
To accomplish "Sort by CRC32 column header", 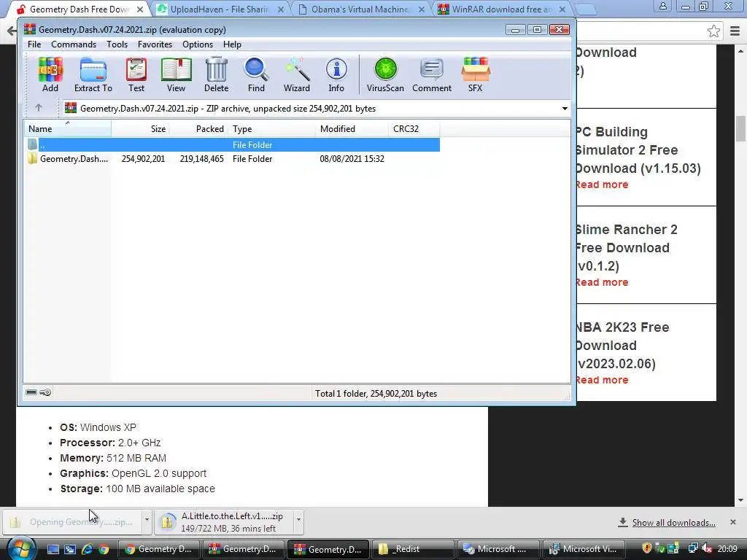I will click(414, 129).
